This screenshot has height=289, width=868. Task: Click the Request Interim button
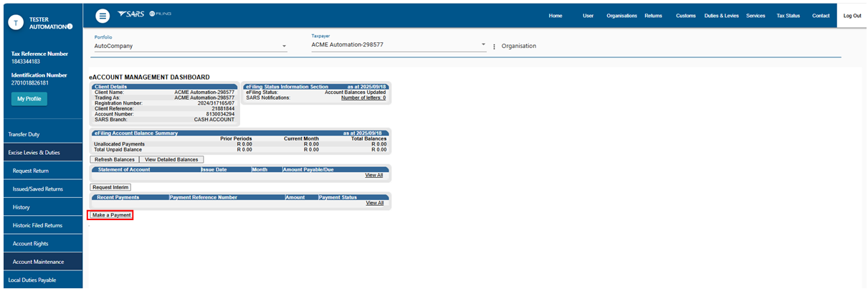click(x=110, y=187)
